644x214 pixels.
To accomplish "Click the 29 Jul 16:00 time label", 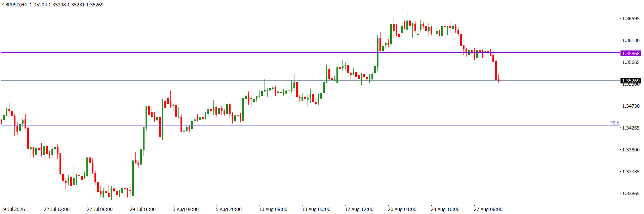I will [143, 209].
